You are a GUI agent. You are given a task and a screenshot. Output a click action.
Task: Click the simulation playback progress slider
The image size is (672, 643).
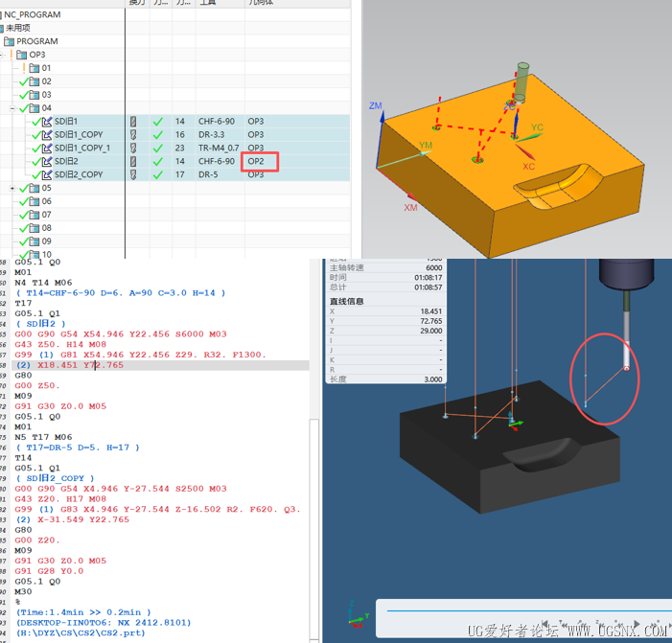coord(522,609)
